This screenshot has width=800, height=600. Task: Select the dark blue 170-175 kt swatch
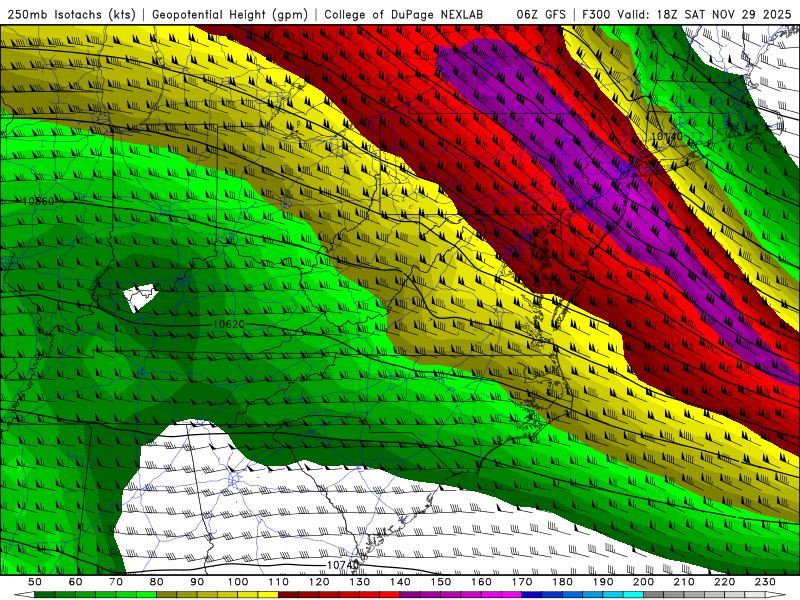[x=532, y=595]
